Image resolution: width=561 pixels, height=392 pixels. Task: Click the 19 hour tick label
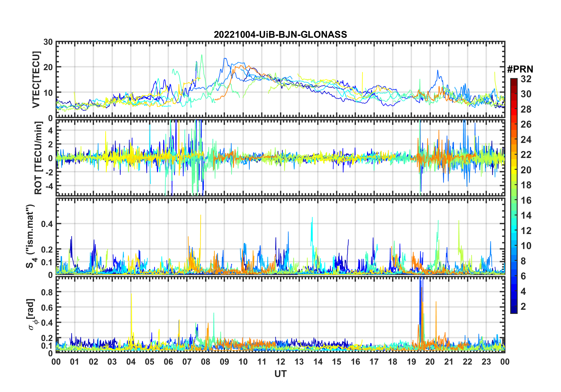click(x=411, y=362)
